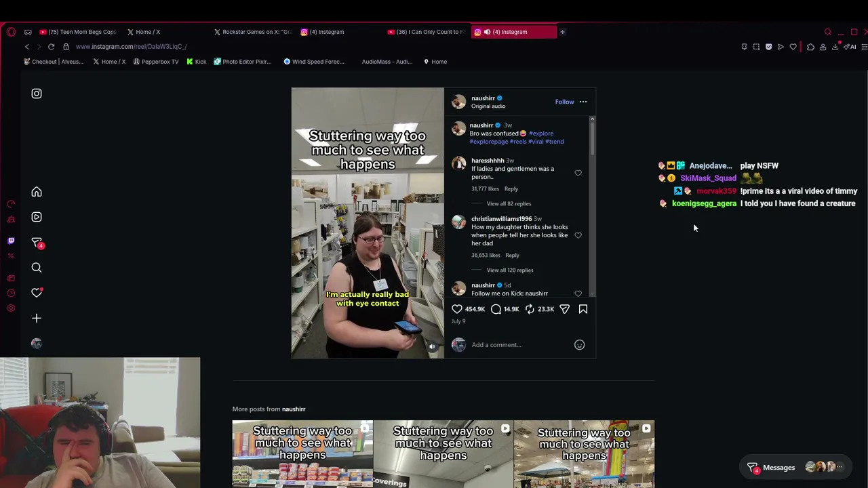Click the Instagram logo in sidebar
This screenshot has height=488, width=868.
(x=37, y=94)
